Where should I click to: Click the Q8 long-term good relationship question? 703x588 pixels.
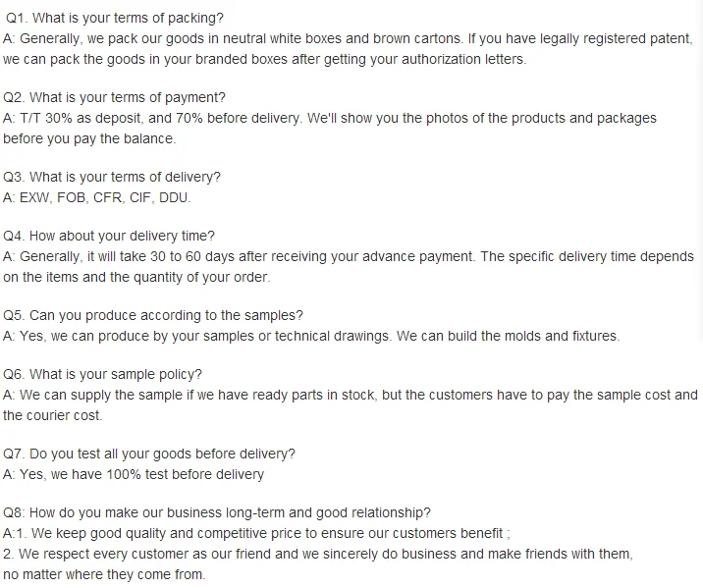(x=216, y=512)
